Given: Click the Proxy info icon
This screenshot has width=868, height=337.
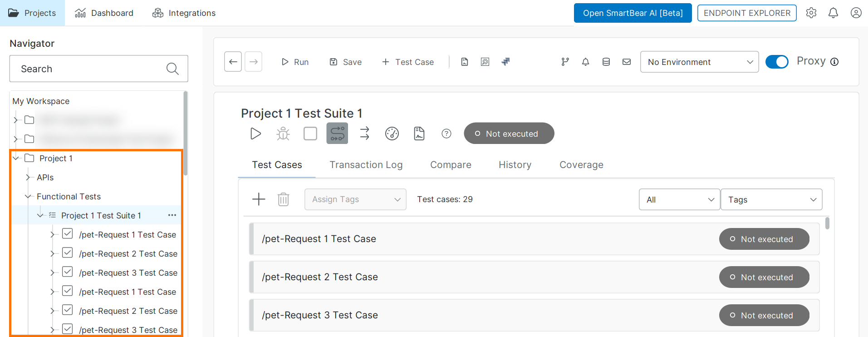Looking at the screenshot, I should coord(834,62).
